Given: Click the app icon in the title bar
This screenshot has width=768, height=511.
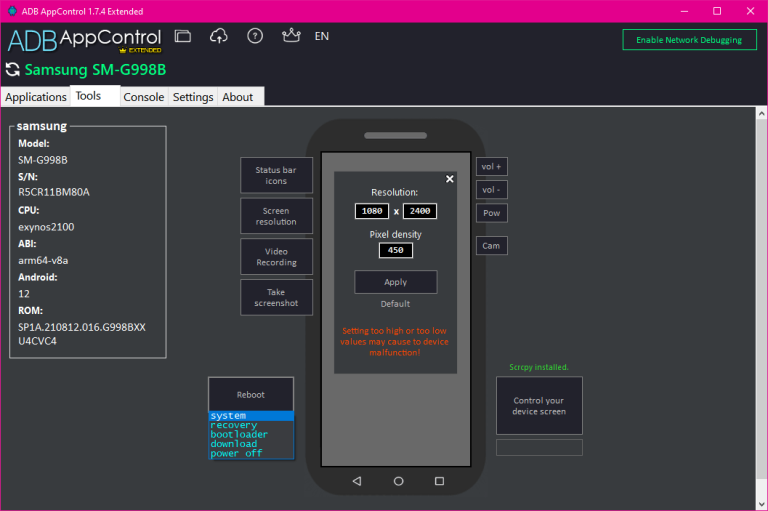Looking at the screenshot, I should click(x=12, y=11).
